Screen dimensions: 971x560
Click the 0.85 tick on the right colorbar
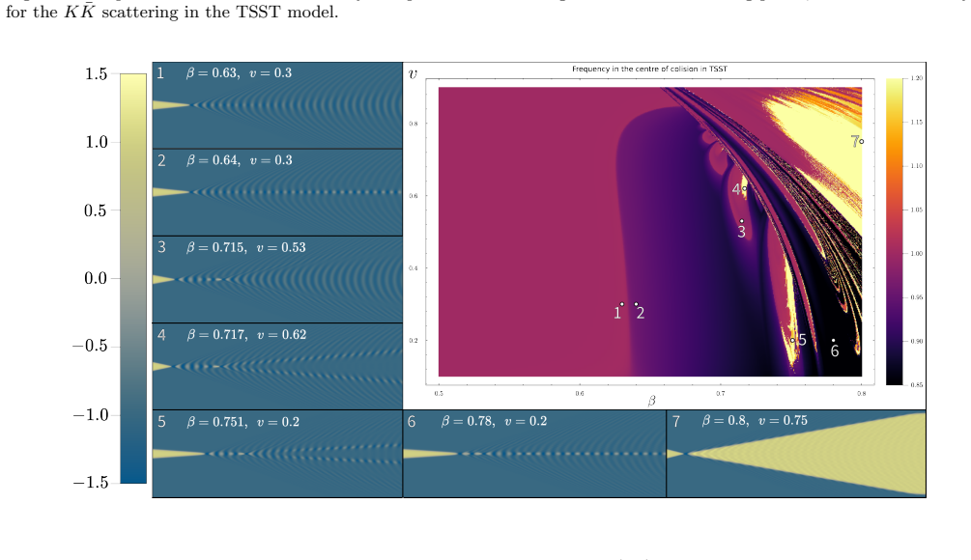[x=917, y=385]
